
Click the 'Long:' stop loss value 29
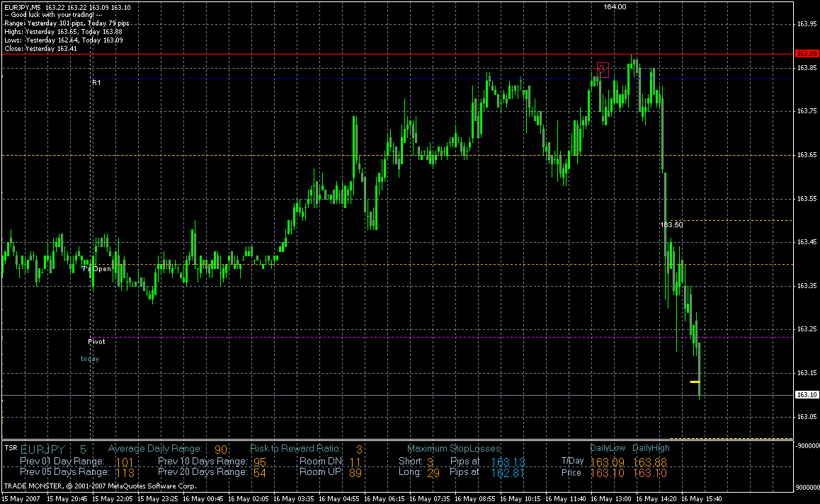[x=433, y=473]
